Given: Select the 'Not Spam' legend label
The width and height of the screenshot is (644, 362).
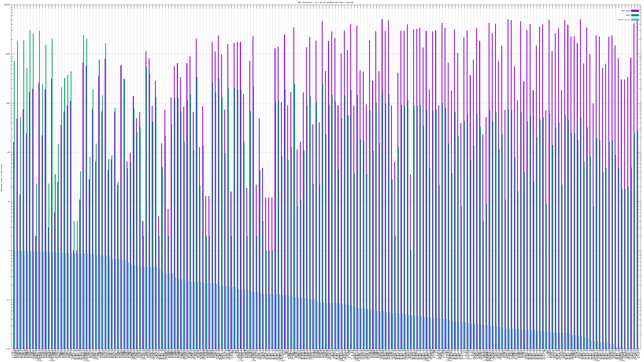Looking at the screenshot, I should pos(626,11).
